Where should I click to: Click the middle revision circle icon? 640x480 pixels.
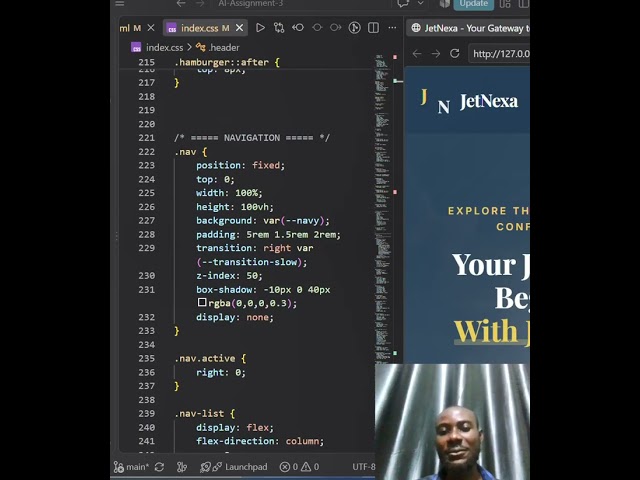[x=317, y=28]
